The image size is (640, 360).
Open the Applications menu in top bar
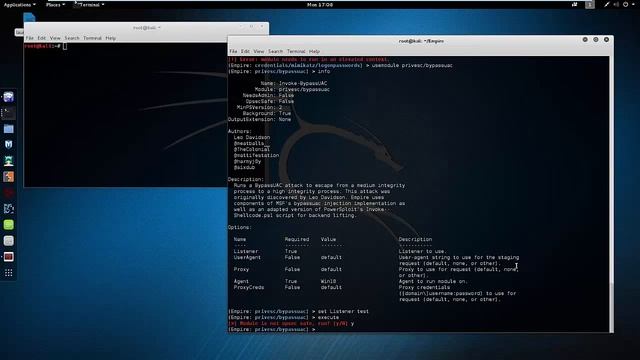pos(19,4)
